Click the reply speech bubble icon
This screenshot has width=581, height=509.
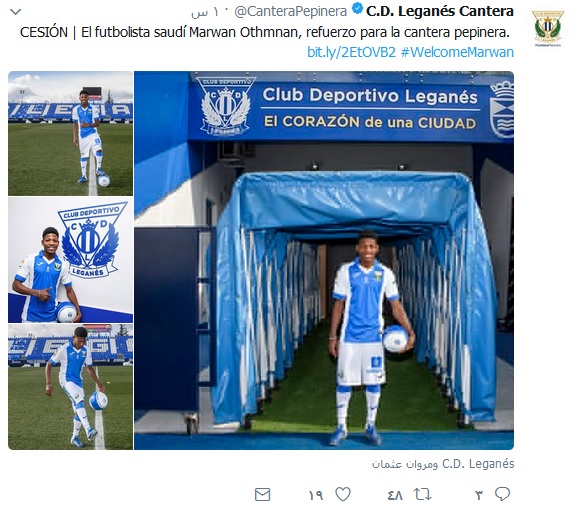pyautogui.click(x=502, y=494)
